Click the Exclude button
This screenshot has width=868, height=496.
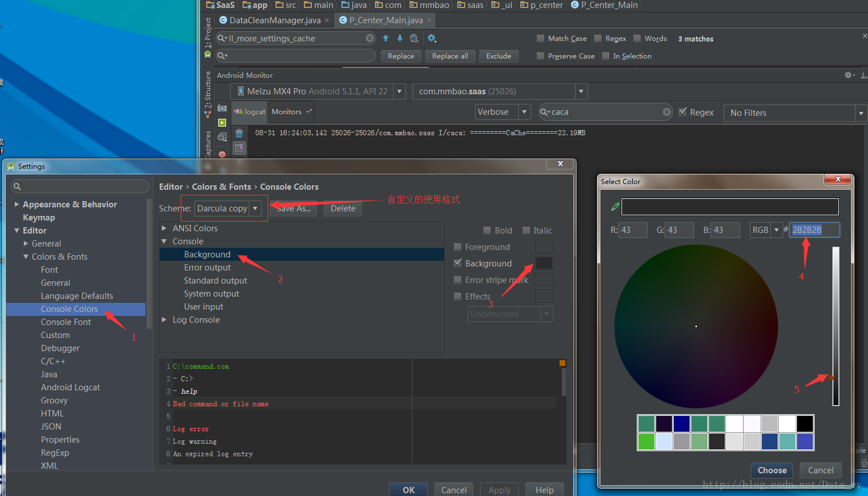pyautogui.click(x=499, y=56)
